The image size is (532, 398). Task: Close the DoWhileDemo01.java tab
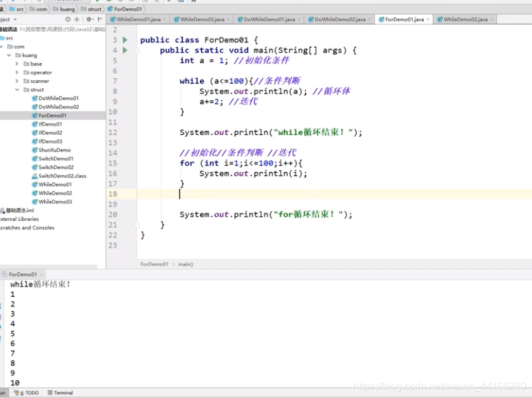click(x=299, y=20)
